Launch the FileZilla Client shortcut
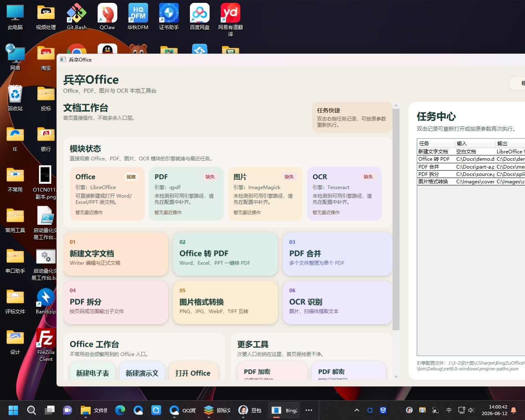This screenshot has height=420, width=525. pos(46,345)
